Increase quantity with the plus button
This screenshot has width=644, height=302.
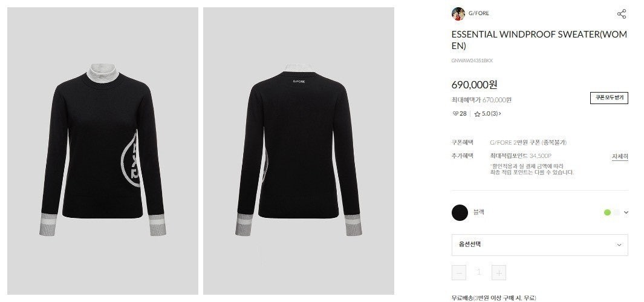[499, 273]
